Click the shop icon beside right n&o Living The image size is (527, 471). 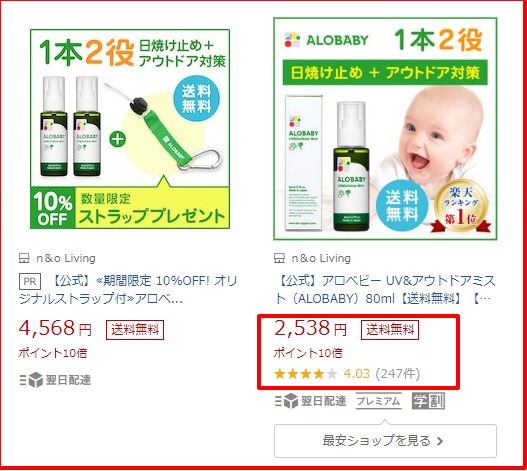279,258
